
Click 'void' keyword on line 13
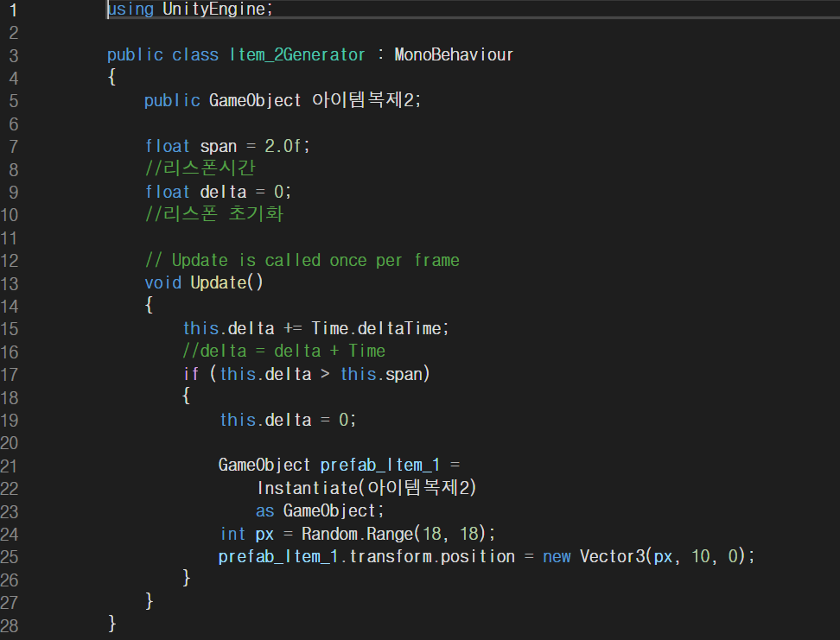pyautogui.click(x=162, y=282)
